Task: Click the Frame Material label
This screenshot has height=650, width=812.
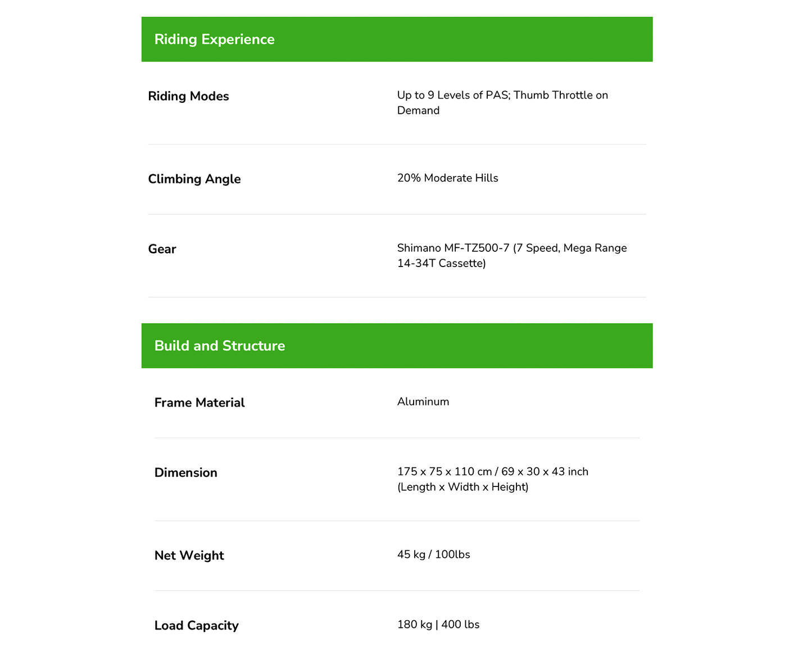Action: [199, 403]
